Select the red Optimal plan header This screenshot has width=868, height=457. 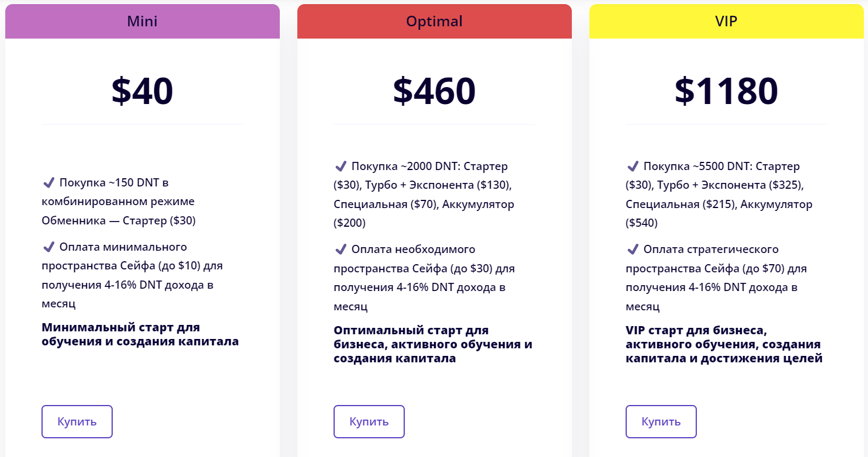tap(435, 22)
